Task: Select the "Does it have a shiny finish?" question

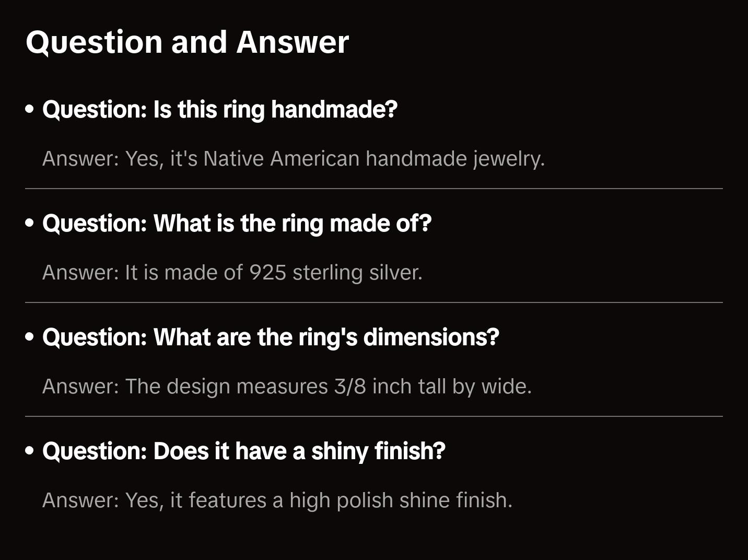Action: [244, 451]
